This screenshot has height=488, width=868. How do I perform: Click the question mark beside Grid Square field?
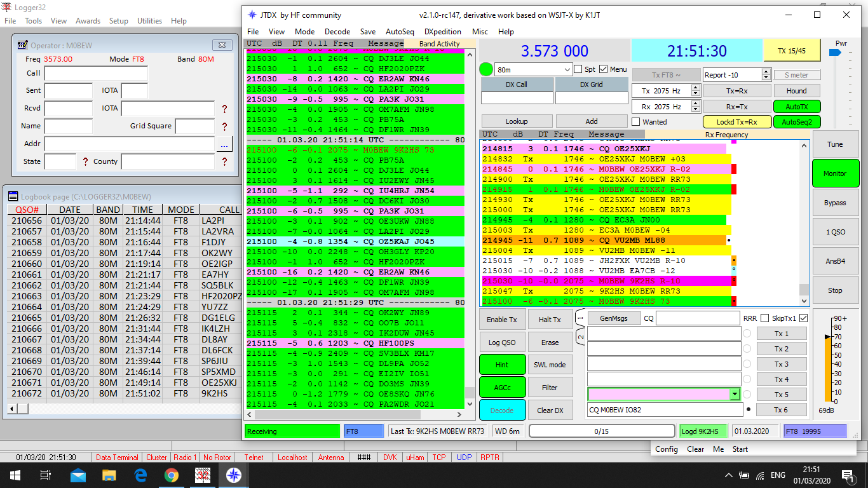click(x=224, y=126)
